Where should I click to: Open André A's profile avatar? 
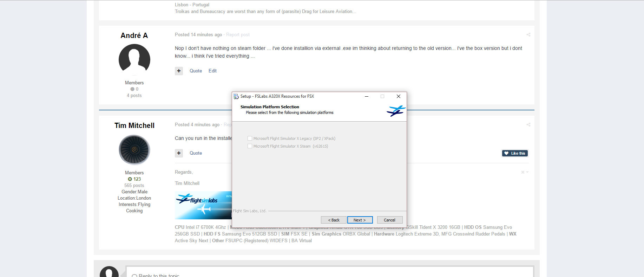click(x=134, y=59)
